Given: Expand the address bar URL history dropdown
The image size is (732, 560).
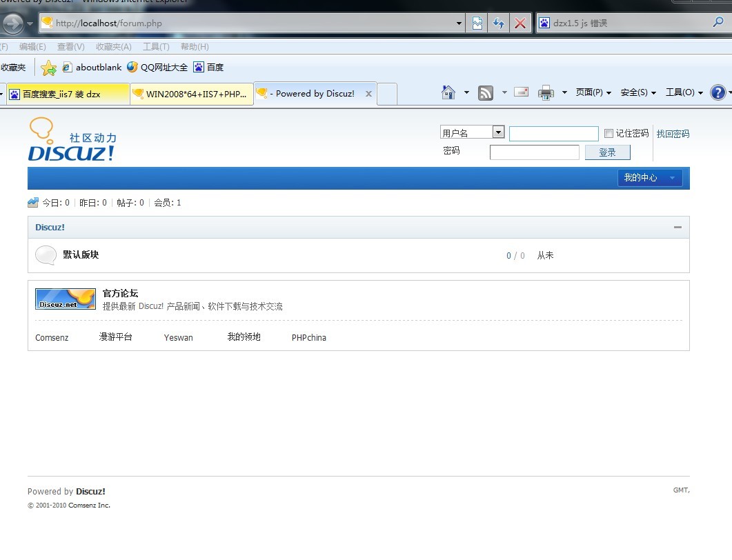Looking at the screenshot, I should [459, 23].
